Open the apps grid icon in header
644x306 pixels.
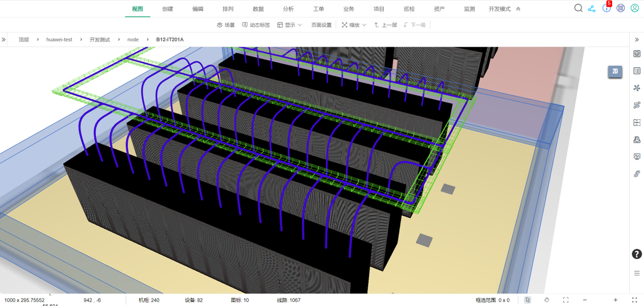(x=621, y=8)
